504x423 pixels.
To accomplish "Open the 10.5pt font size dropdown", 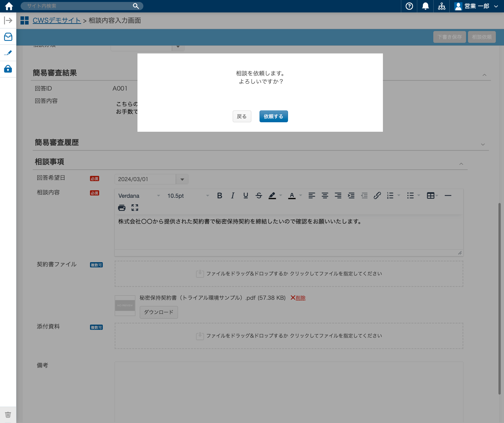I will tap(188, 196).
